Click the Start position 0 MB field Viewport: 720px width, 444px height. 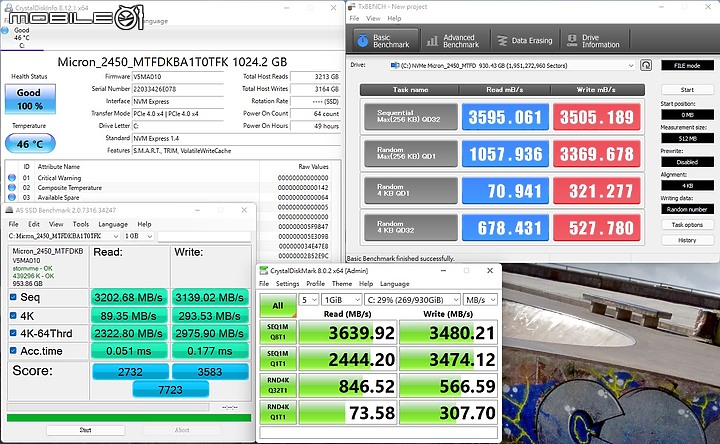tap(687, 114)
